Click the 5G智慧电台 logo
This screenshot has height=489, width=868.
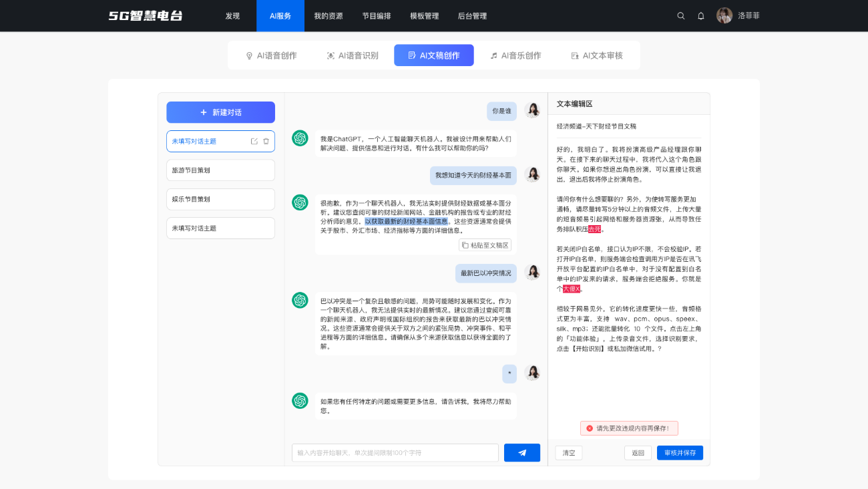point(146,16)
